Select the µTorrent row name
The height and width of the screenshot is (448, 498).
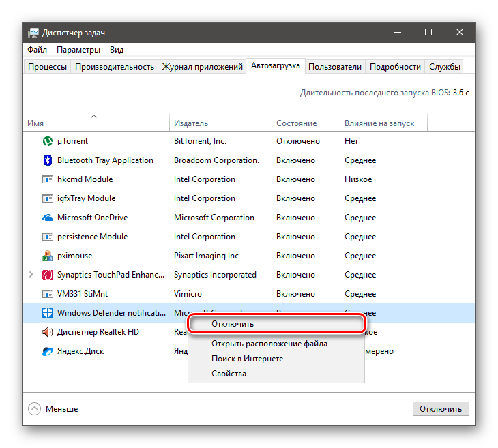(x=72, y=141)
